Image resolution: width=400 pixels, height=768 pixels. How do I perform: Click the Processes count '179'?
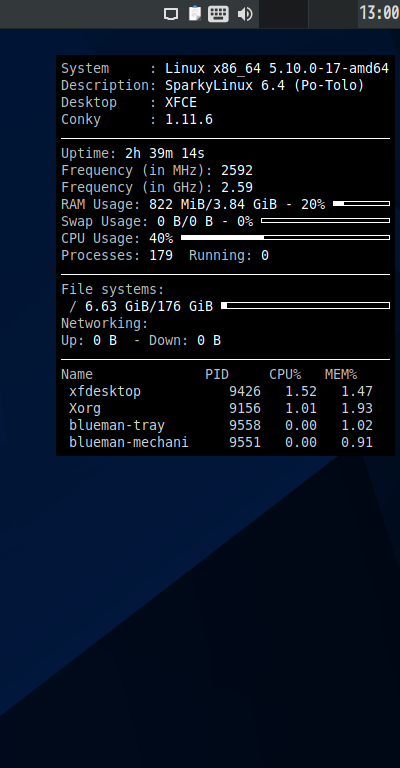point(161,255)
